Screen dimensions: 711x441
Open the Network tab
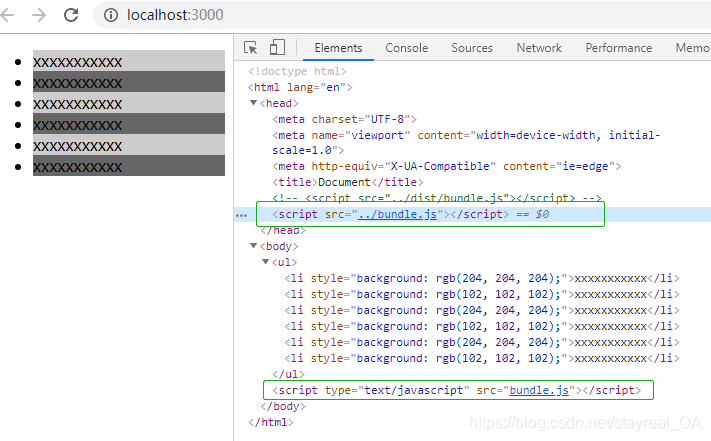click(x=539, y=48)
